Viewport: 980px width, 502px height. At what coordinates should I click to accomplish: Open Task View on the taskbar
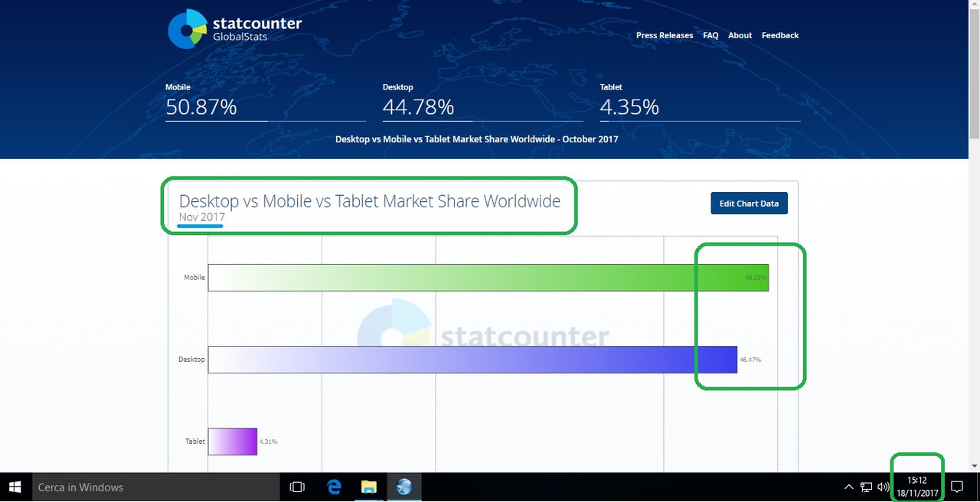(297, 487)
